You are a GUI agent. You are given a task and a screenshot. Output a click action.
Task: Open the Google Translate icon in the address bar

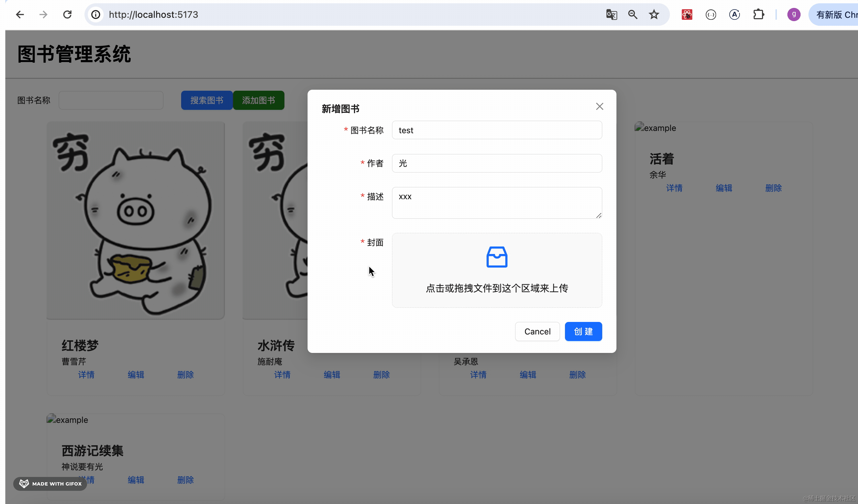tap(611, 15)
